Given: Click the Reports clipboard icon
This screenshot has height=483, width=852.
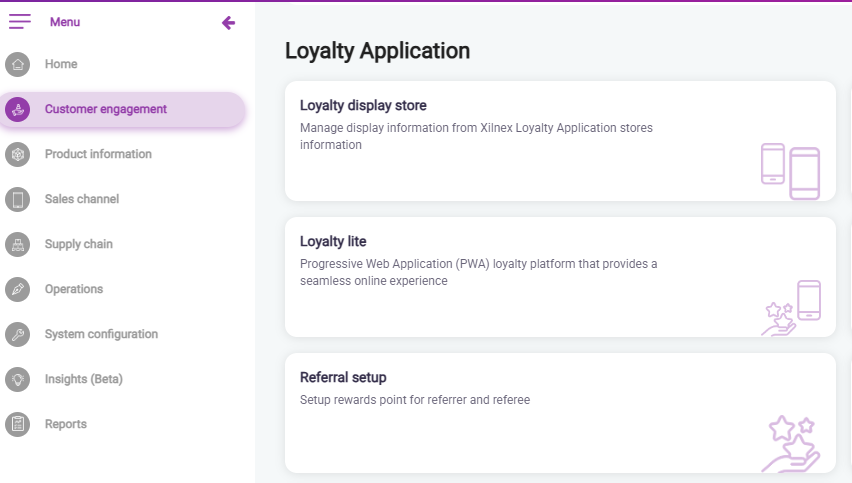Looking at the screenshot, I should (17, 425).
